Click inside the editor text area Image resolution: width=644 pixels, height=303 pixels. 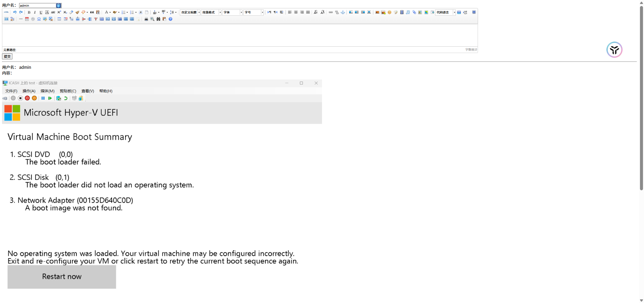240,35
